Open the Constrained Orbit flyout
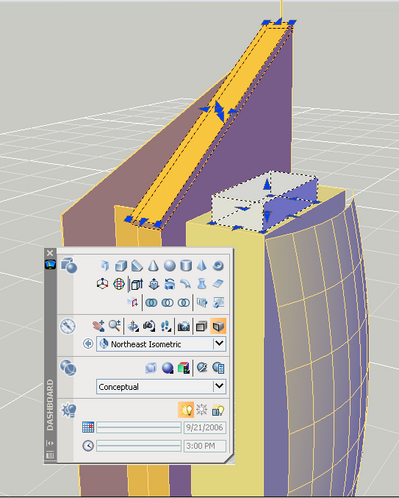This screenshot has width=399, height=498. (133, 326)
